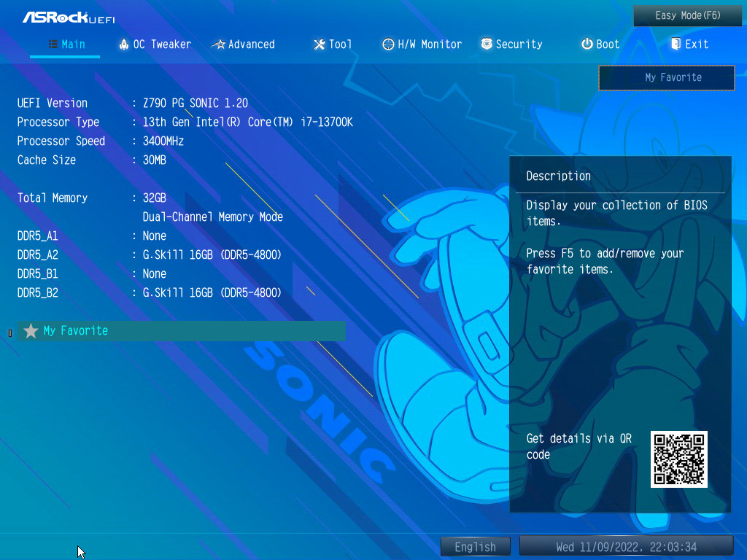
Task: Open the English language selector
Action: (x=475, y=547)
